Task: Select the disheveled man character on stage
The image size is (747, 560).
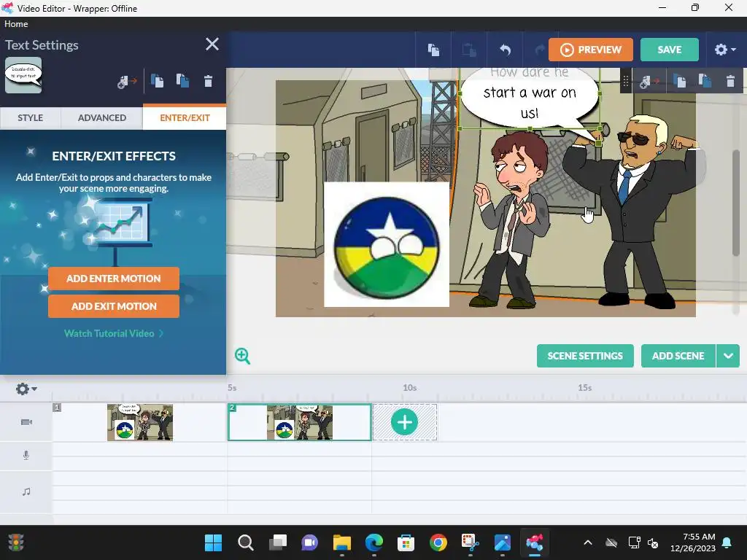Action: coord(512,219)
